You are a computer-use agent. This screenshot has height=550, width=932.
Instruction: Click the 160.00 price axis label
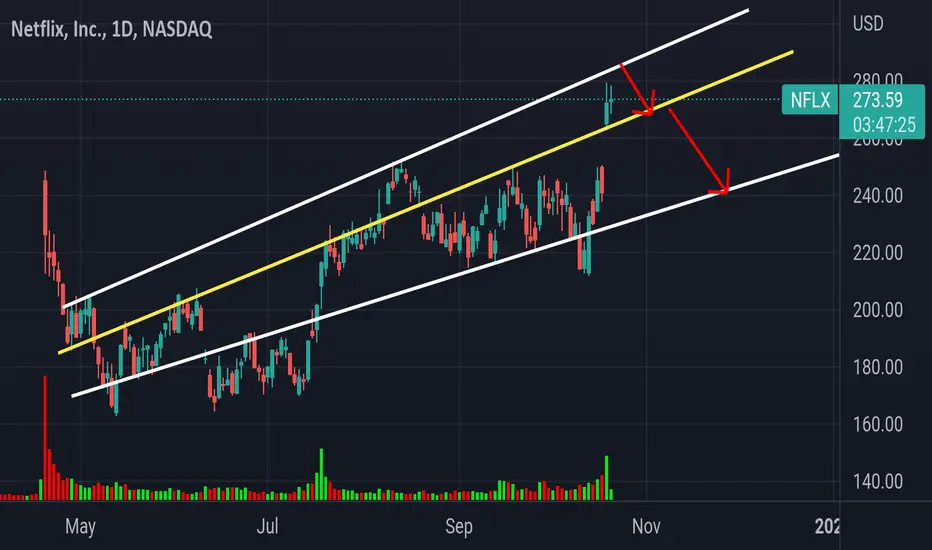[878, 424]
